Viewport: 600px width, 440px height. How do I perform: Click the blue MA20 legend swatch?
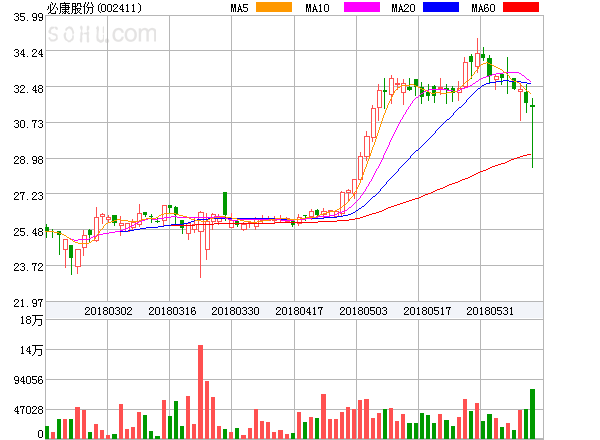click(x=441, y=7)
